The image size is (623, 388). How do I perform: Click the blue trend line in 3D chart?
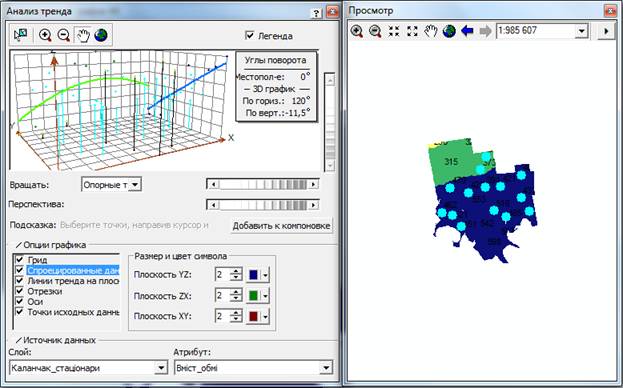[187, 85]
